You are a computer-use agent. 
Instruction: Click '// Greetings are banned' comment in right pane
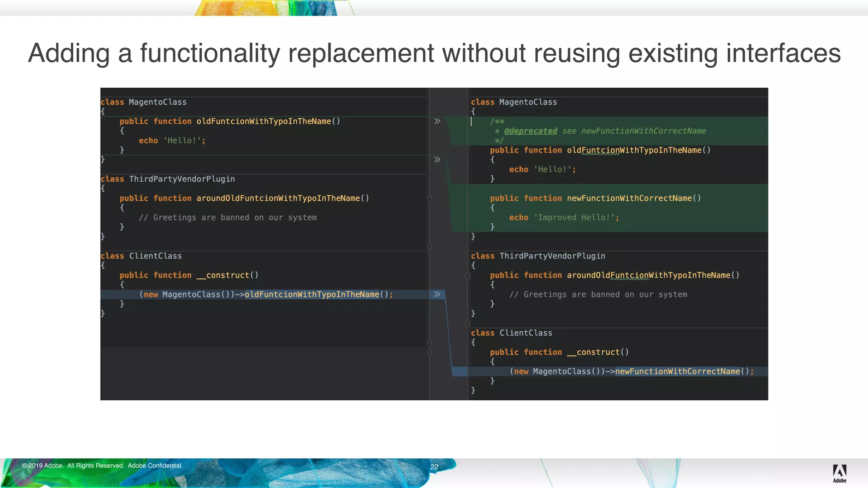pyautogui.click(x=598, y=294)
